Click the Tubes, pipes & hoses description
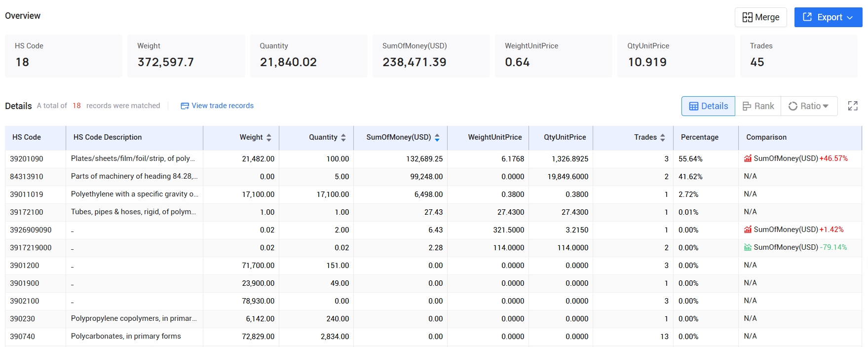 (x=133, y=212)
